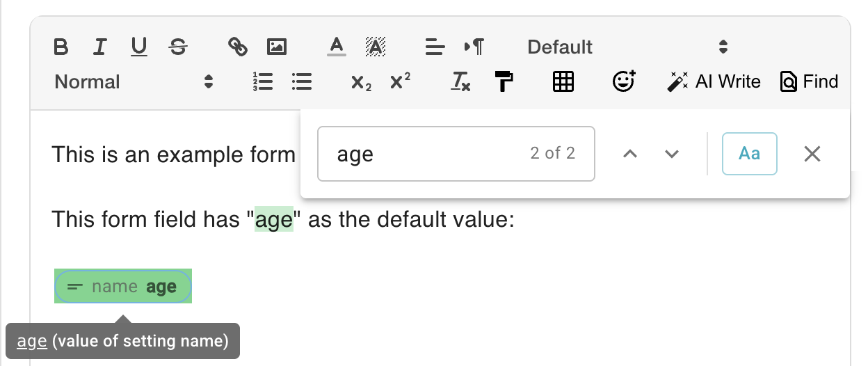Toggle bold formatting
Viewport: 868px width, 366px height.
(61, 47)
